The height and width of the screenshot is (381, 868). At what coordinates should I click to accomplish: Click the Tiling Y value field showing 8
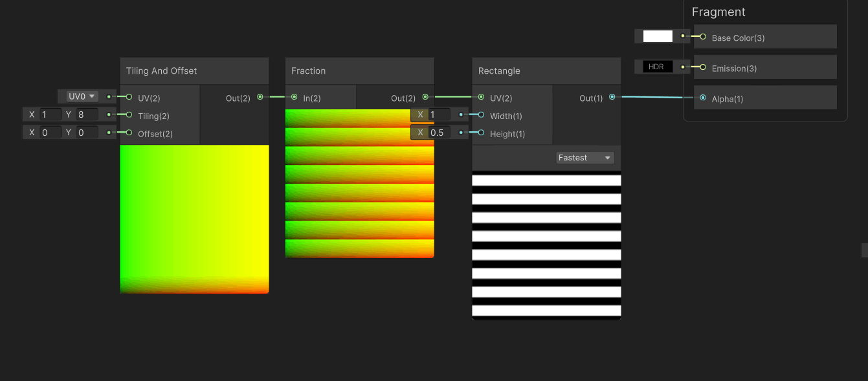coord(87,114)
